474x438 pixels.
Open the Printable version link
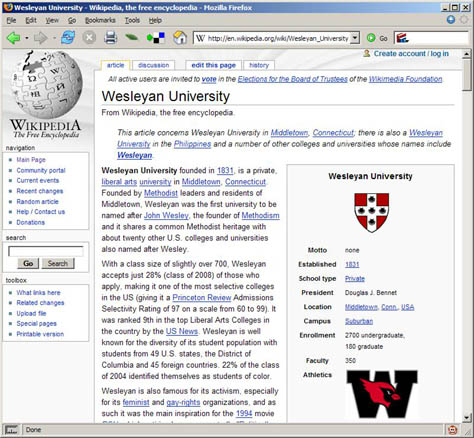point(40,334)
